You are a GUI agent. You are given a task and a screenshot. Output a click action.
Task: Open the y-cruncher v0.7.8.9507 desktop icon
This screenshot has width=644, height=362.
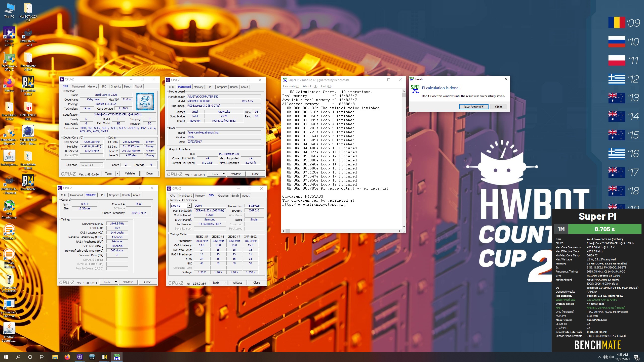pos(9,283)
